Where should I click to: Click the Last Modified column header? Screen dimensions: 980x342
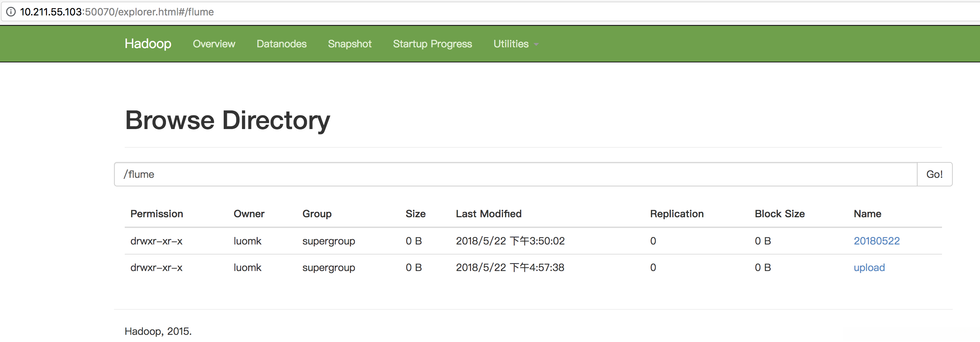pos(489,214)
